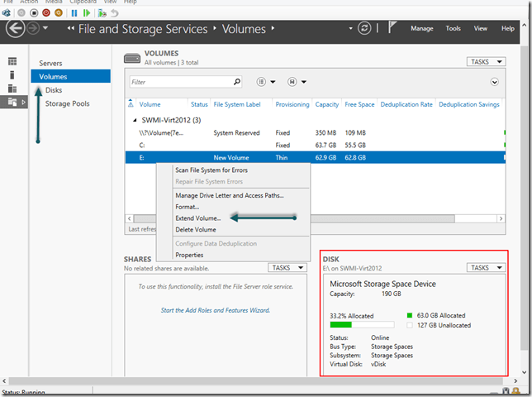Screen dimensions: 532x397
Task: Click the refresh icon in header
Action: [x=364, y=29]
